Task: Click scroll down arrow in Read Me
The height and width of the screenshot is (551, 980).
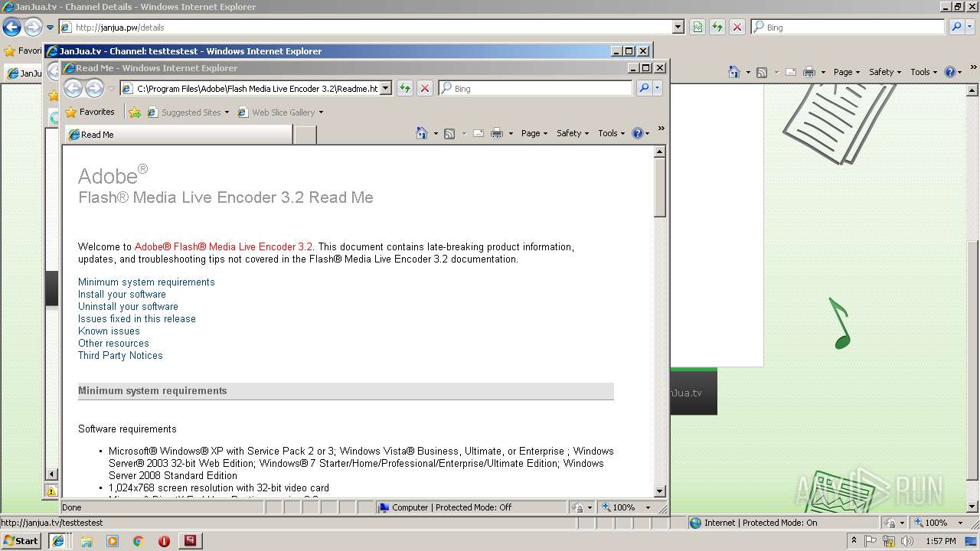Action: click(660, 491)
